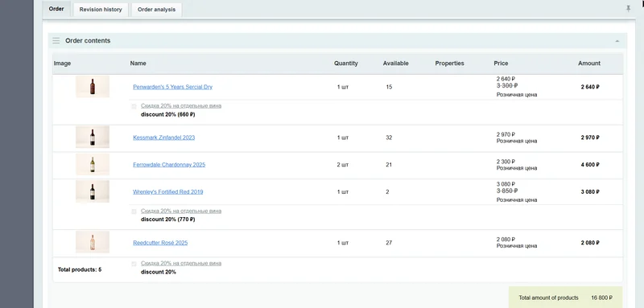
Task: Click the discount 20% (660 ₽) text
Action: (x=167, y=115)
